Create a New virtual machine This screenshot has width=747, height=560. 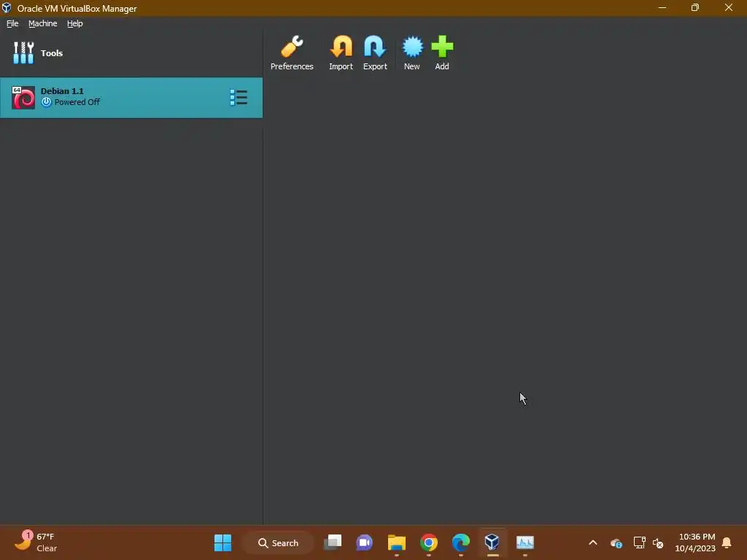pyautogui.click(x=412, y=52)
